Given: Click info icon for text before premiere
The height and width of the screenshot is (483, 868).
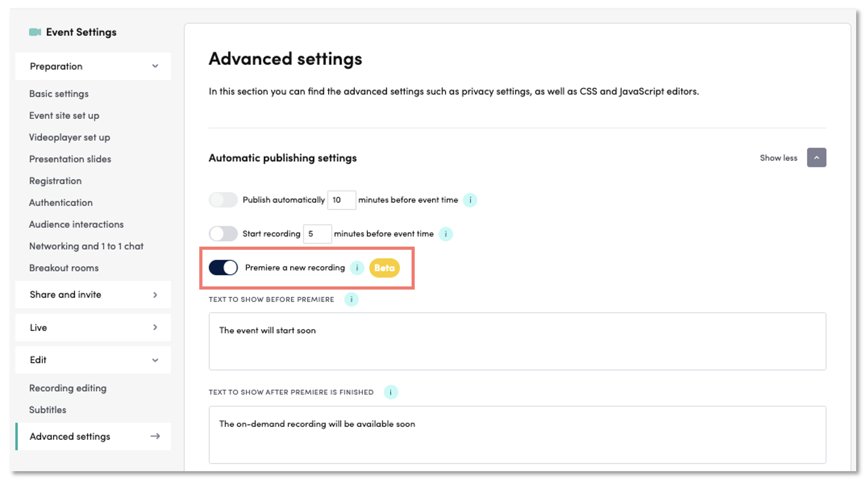Looking at the screenshot, I should (x=351, y=299).
